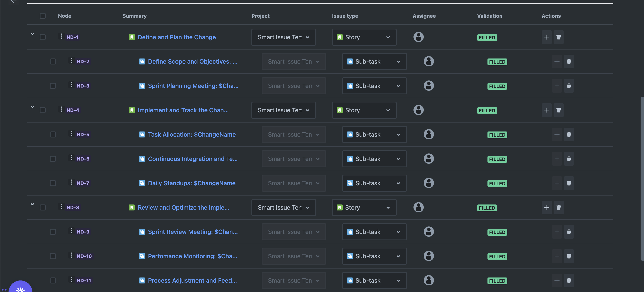This screenshot has height=292, width=644.
Task: Click trash icon on ND-10 row
Action: click(x=569, y=256)
